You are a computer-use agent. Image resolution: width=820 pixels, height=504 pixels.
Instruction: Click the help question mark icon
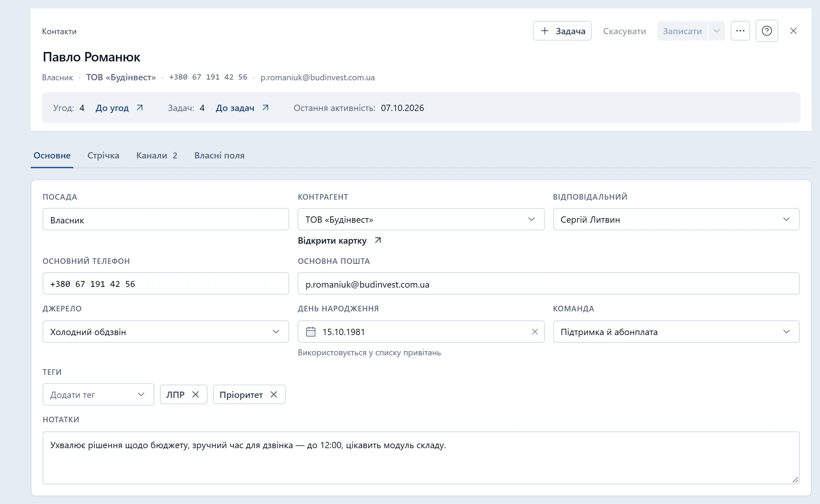(767, 31)
